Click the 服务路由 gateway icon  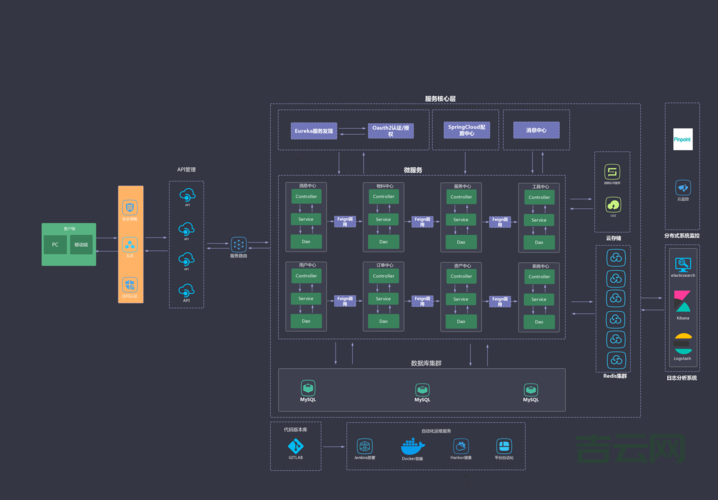[238, 244]
